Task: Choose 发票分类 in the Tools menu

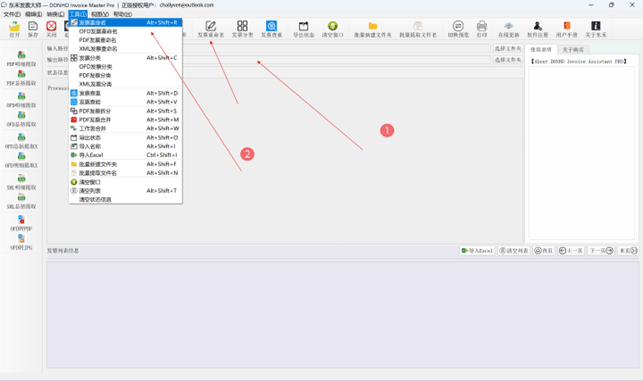Action: [125, 58]
